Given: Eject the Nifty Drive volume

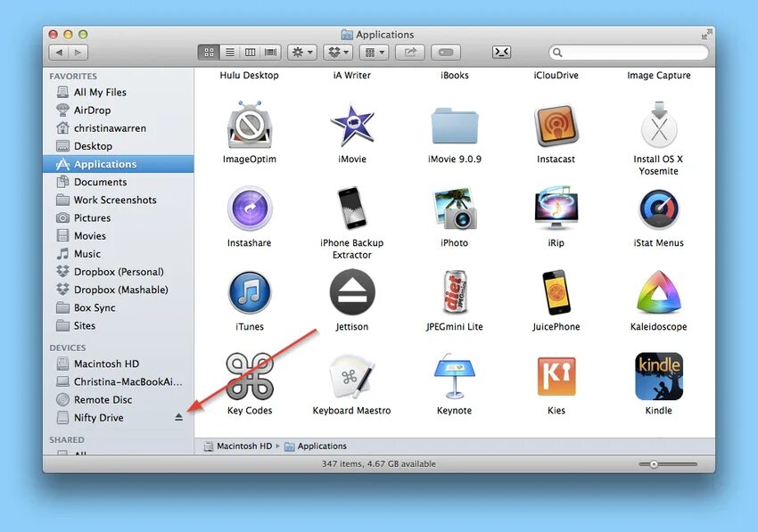Looking at the screenshot, I should click(x=178, y=417).
